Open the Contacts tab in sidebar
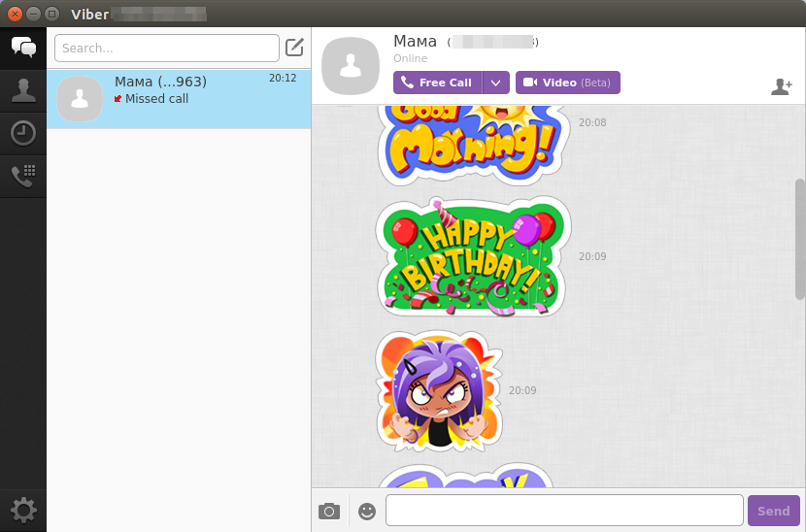 23,91
